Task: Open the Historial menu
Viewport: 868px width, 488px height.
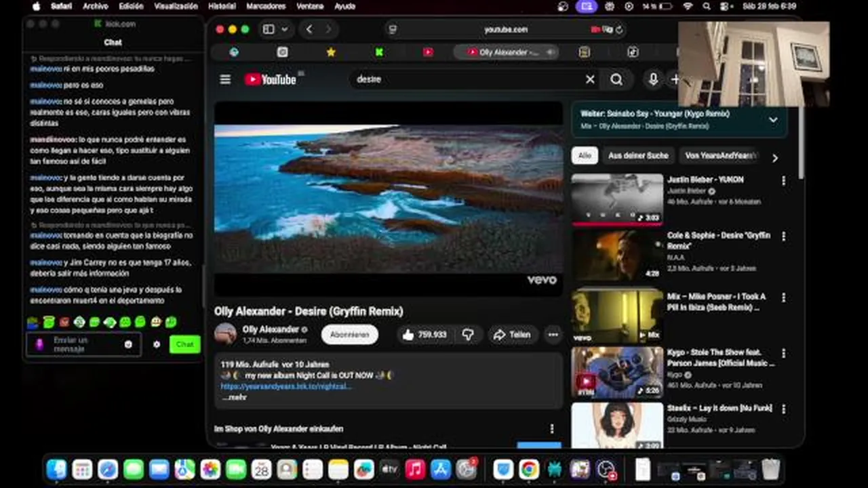Action: point(222,6)
